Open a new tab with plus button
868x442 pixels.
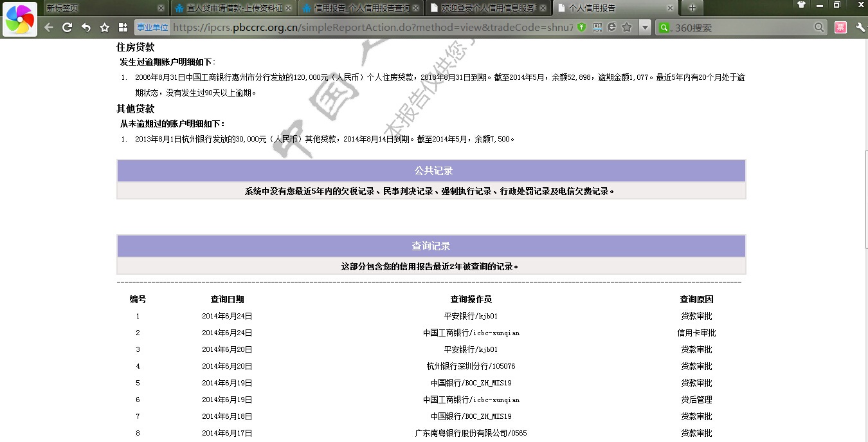[x=692, y=8]
